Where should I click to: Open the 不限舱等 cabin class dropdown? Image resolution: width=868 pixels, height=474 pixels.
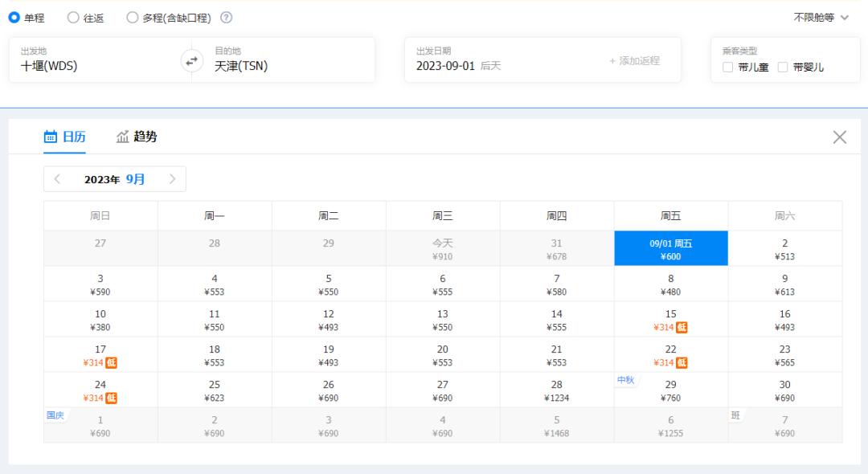click(x=818, y=18)
